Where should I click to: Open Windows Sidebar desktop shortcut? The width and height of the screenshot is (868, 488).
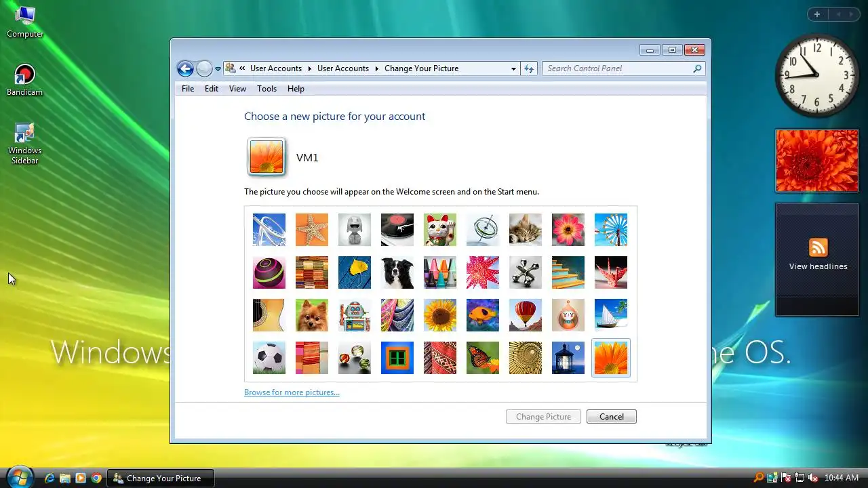coord(25,144)
